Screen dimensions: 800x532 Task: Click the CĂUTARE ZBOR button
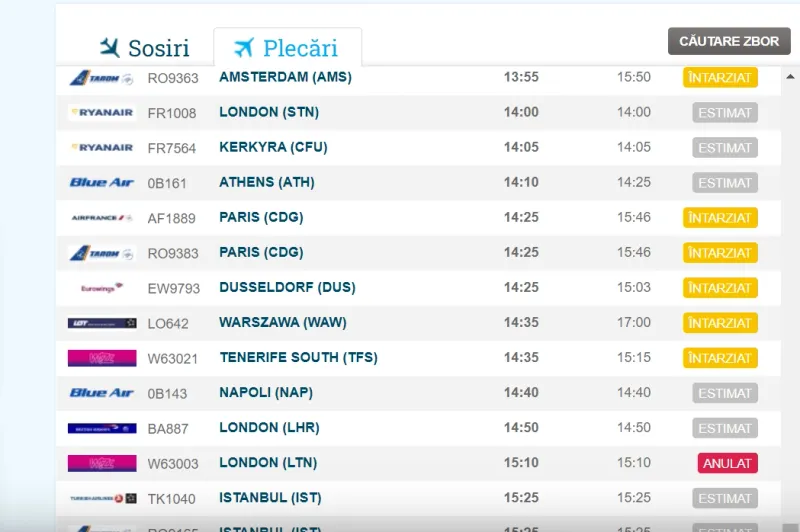click(729, 41)
